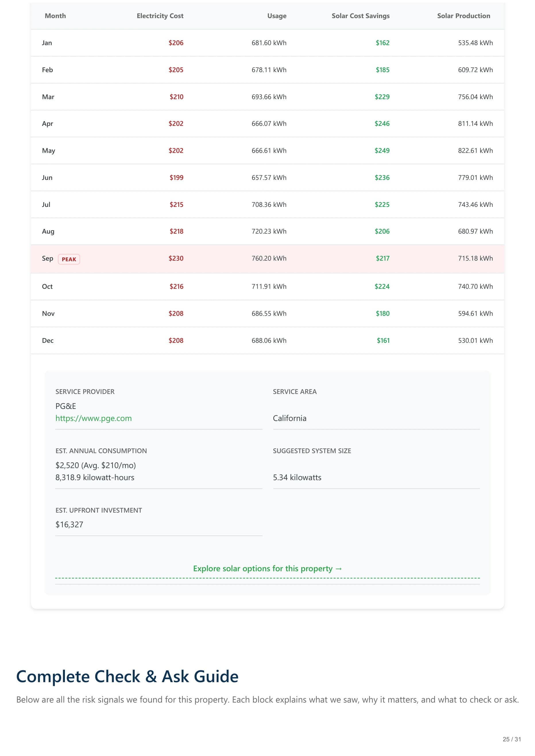Click the $236 solar savings value
The width and height of the screenshot is (535, 756).
coord(382,178)
